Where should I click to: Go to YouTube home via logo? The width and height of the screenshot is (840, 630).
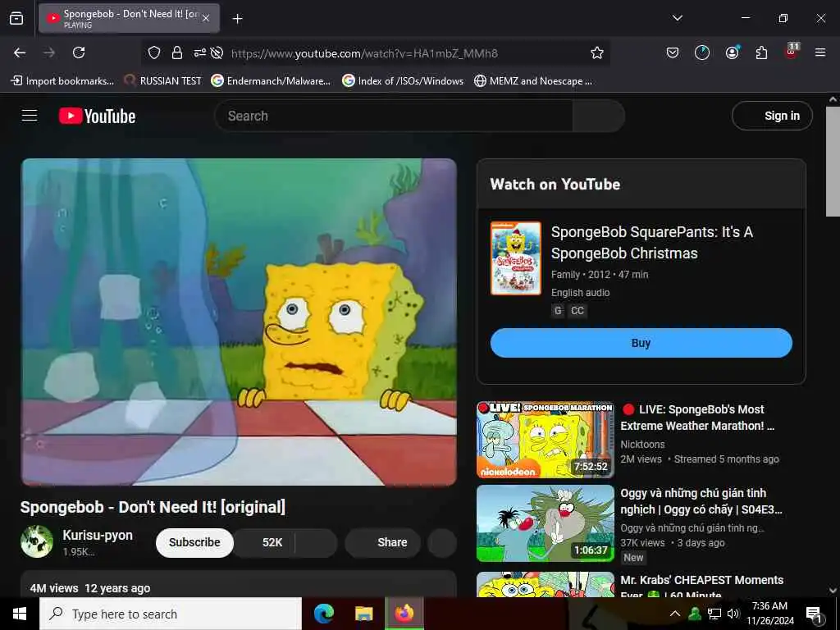(97, 116)
